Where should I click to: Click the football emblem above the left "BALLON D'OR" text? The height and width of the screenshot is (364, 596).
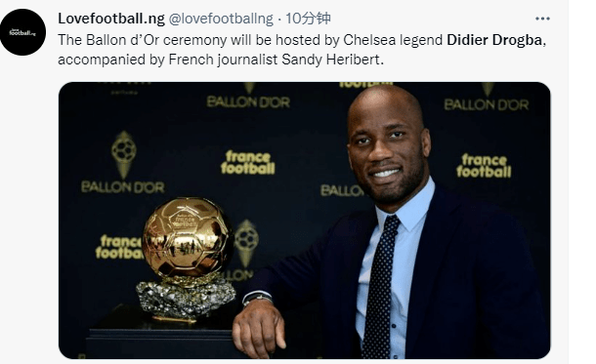123,154
